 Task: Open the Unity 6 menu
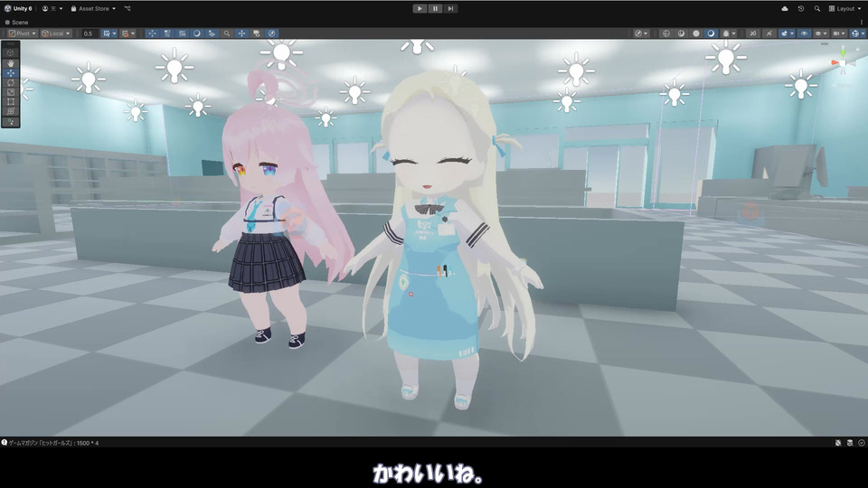[18, 8]
